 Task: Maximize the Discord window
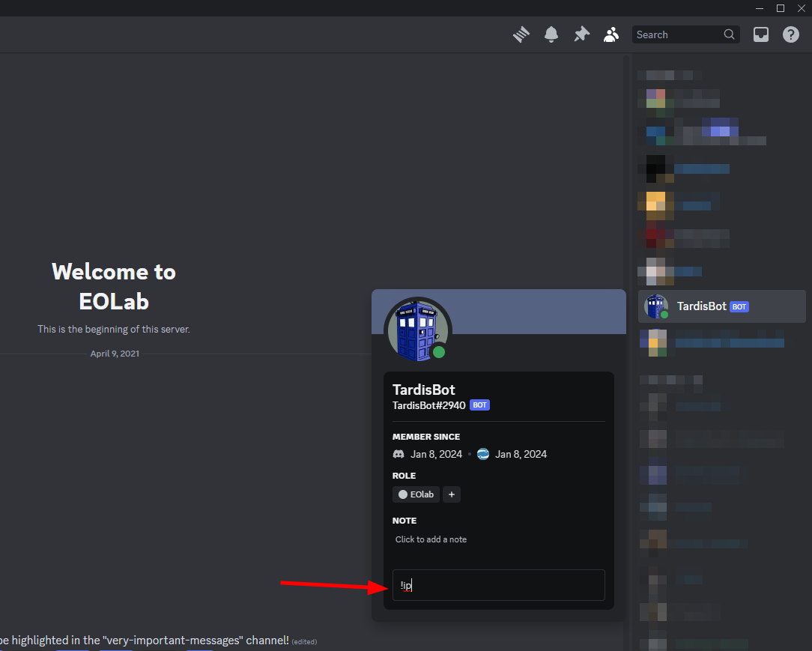(x=780, y=7)
